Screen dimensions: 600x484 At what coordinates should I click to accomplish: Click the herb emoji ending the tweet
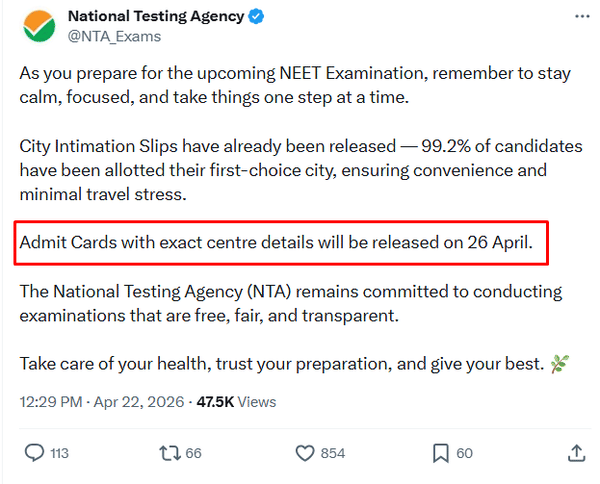click(x=560, y=364)
